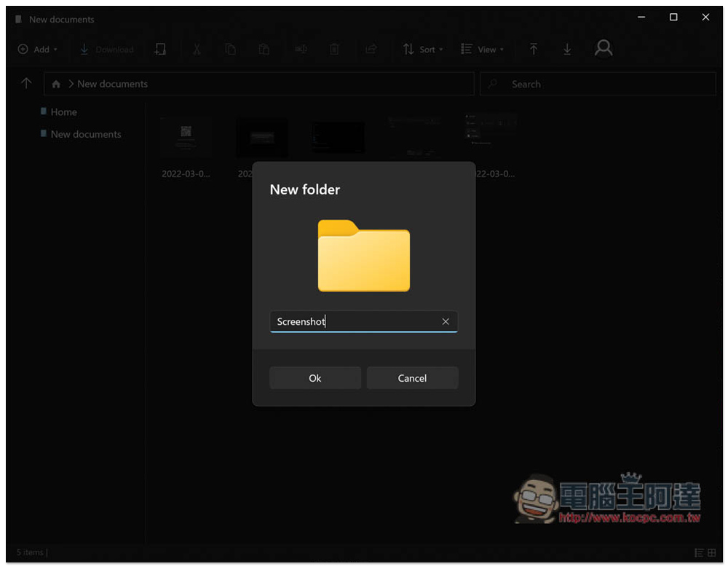Select Home in the sidebar
Image resolution: width=728 pixels, height=569 pixels.
click(58, 112)
